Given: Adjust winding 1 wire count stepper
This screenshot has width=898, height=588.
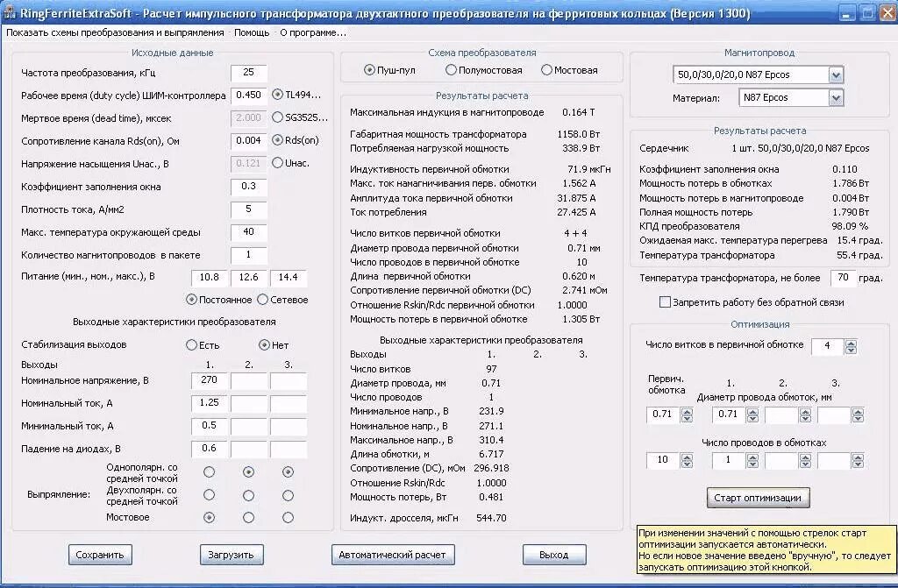Looking at the screenshot, I should [752, 460].
